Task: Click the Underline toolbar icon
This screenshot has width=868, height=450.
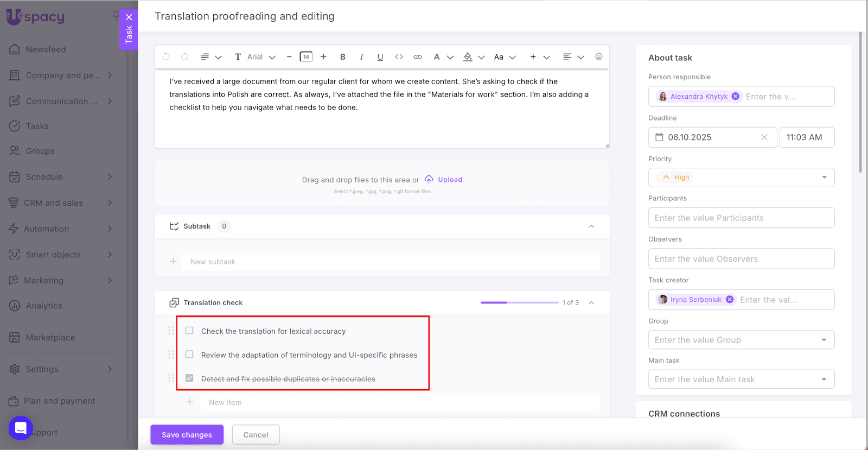Action: 380,57
